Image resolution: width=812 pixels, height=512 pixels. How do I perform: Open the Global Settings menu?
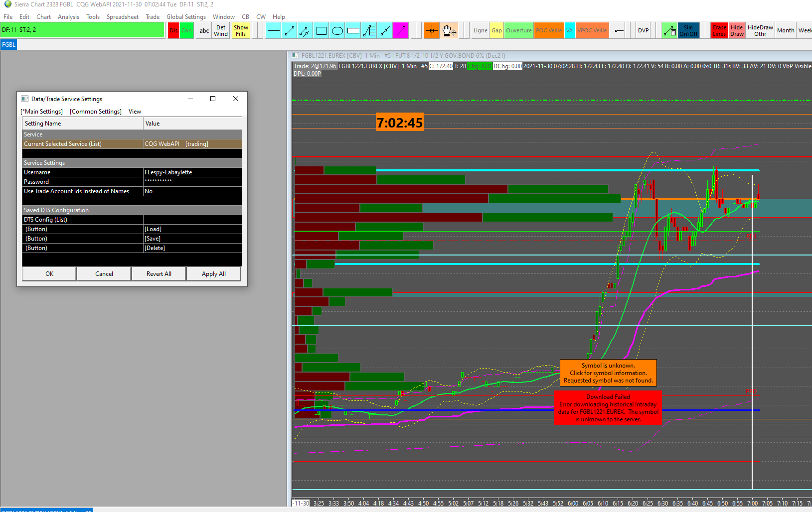(186, 17)
